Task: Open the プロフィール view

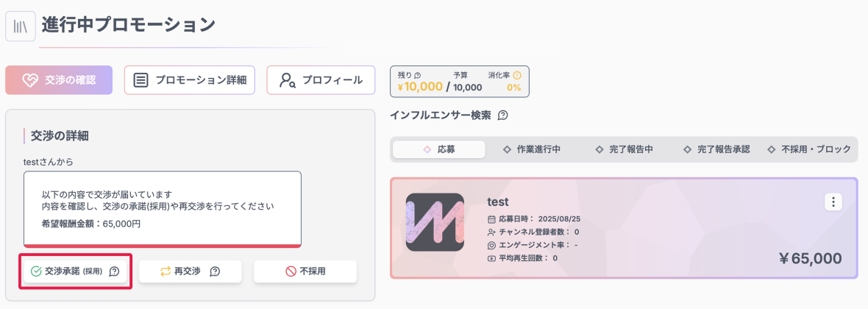Action: [321, 80]
